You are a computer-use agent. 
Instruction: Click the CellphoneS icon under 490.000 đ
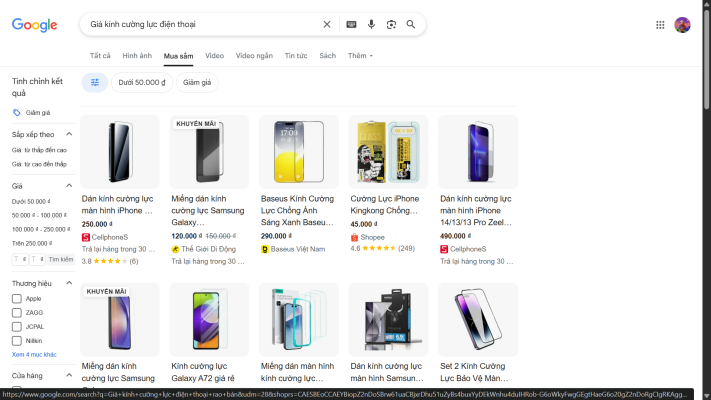click(x=444, y=249)
